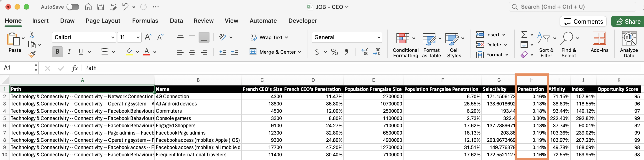
Task: Open the JOB - CEO title dropdown chevron
Action: coord(347,7)
